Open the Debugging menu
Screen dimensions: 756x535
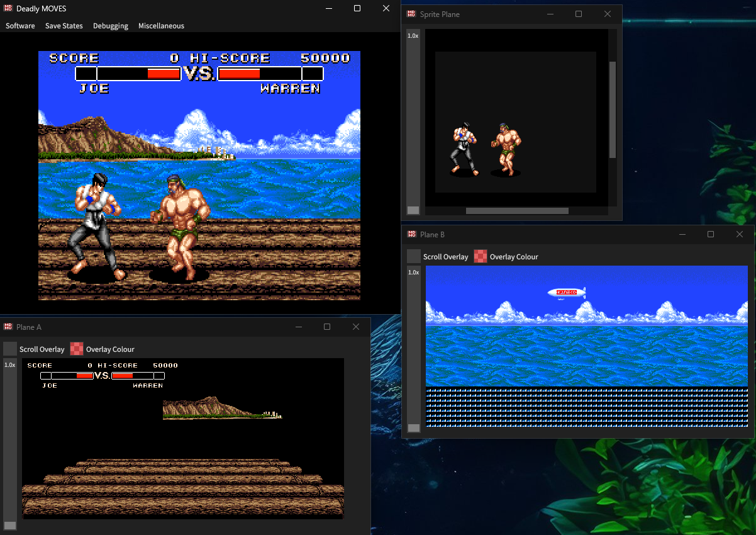point(110,26)
